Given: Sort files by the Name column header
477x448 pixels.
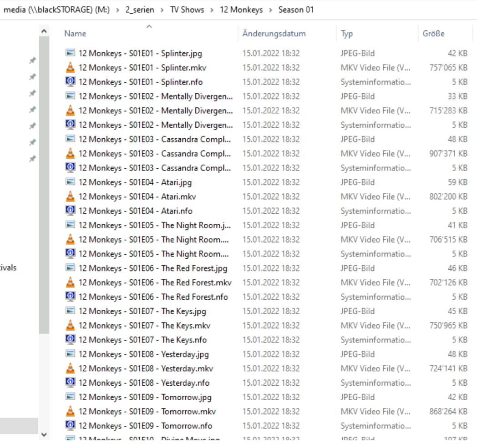Looking at the screenshot, I should click(75, 34).
